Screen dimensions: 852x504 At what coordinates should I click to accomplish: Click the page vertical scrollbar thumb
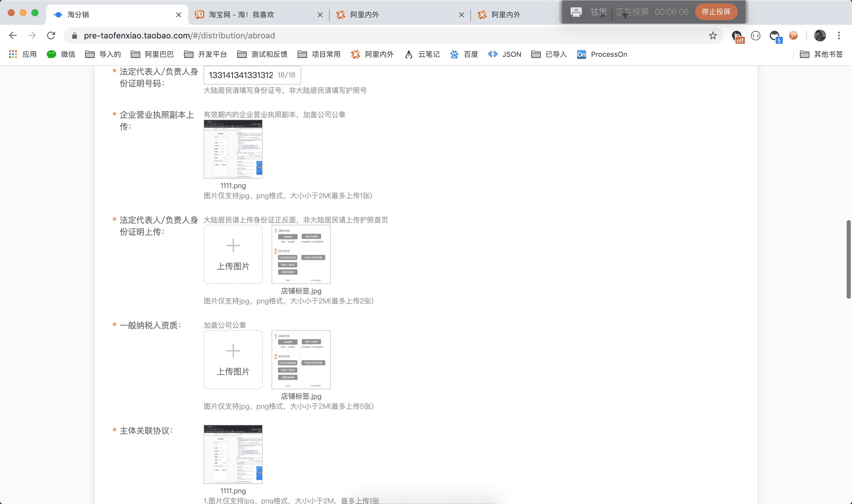849,259
